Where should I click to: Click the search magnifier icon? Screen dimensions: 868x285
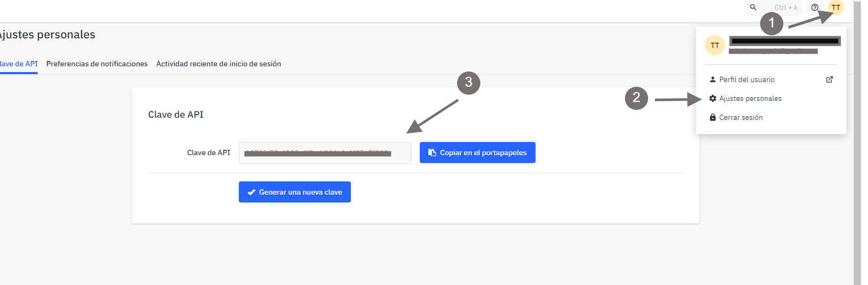pyautogui.click(x=753, y=7)
